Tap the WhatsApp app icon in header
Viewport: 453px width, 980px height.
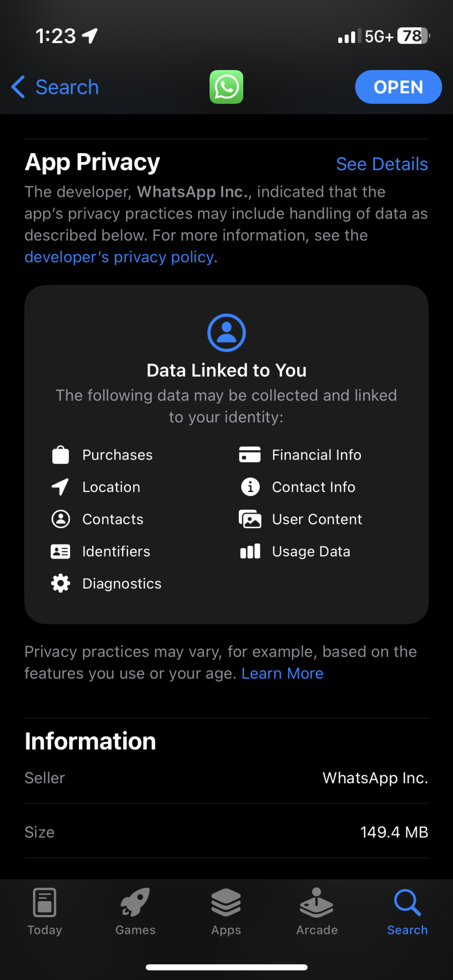pos(226,87)
